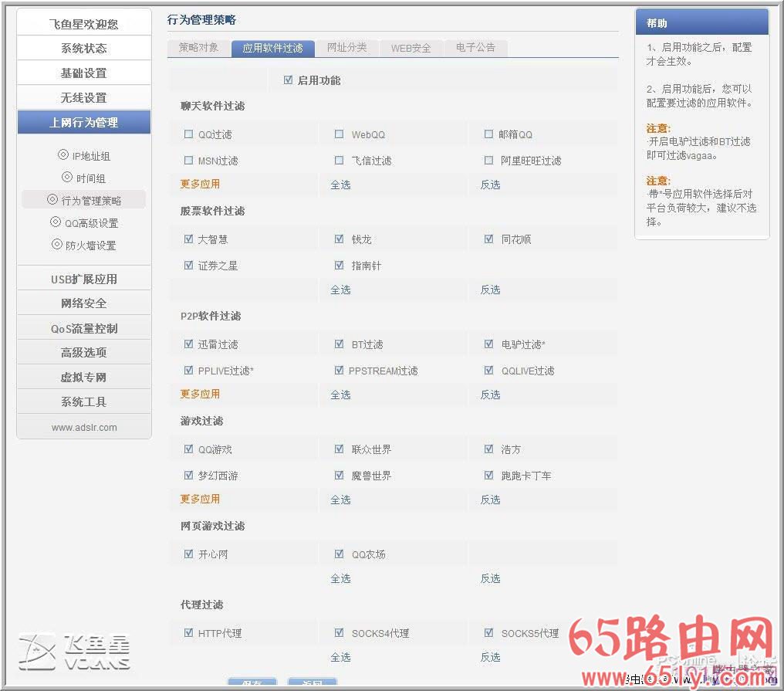Open the 网址分类 tab
This screenshot has width=784, height=691.
[347, 48]
